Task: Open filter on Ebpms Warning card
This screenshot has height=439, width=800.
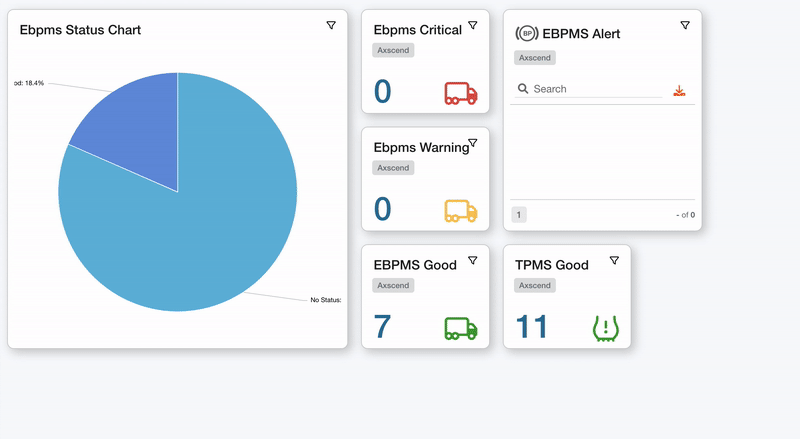Action: coord(473,144)
